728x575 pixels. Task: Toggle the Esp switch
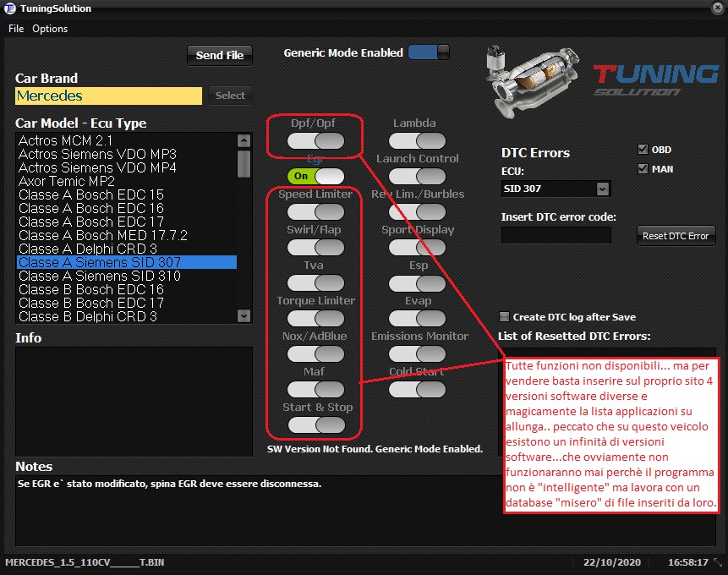pyautogui.click(x=417, y=283)
